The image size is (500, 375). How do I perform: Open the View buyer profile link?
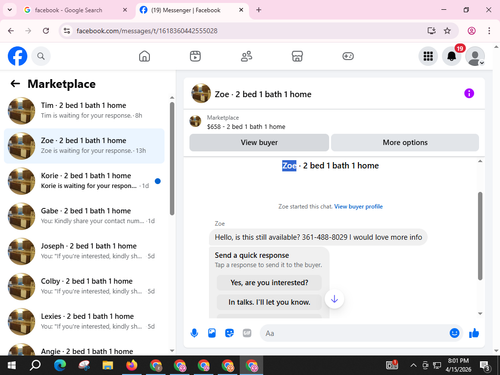click(x=358, y=206)
